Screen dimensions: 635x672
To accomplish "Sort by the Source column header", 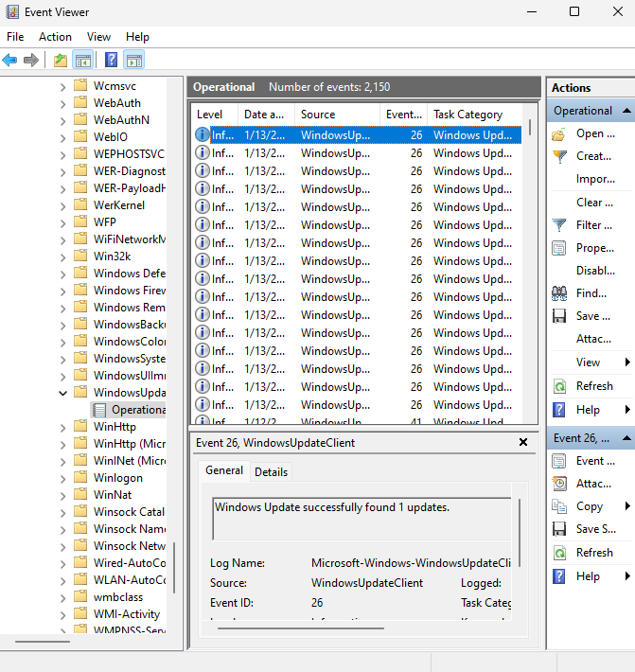I will click(337, 115).
